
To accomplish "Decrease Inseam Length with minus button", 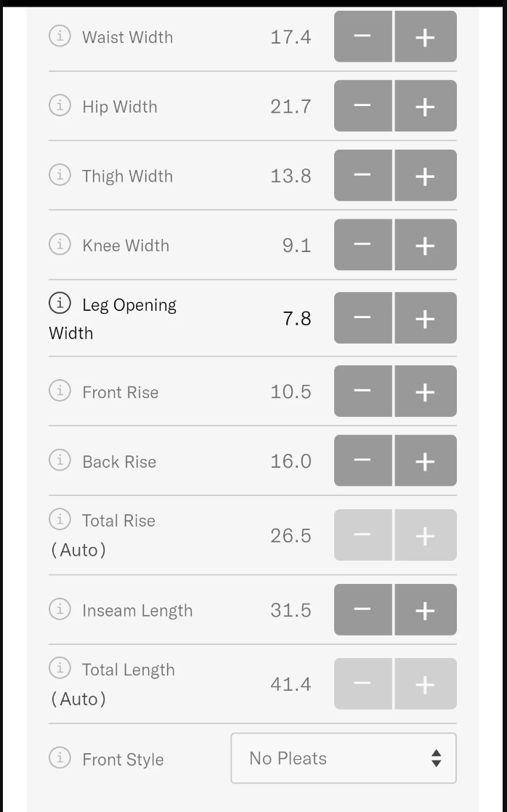I will [x=362, y=610].
